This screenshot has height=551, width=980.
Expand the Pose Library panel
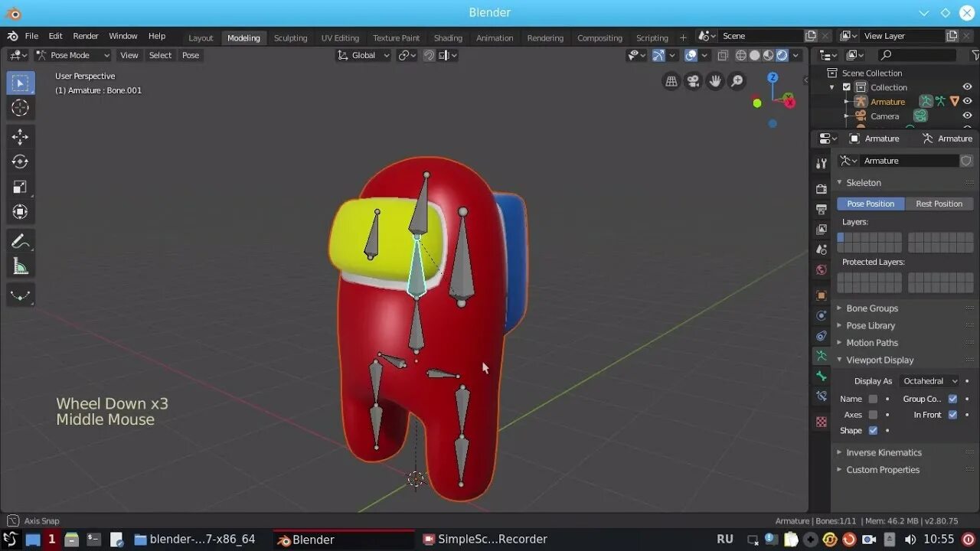point(871,325)
